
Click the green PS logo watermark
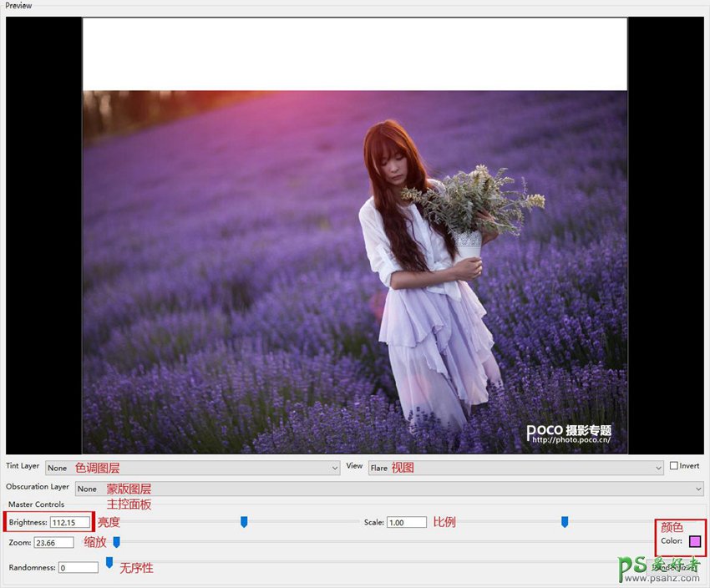click(x=631, y=568)
